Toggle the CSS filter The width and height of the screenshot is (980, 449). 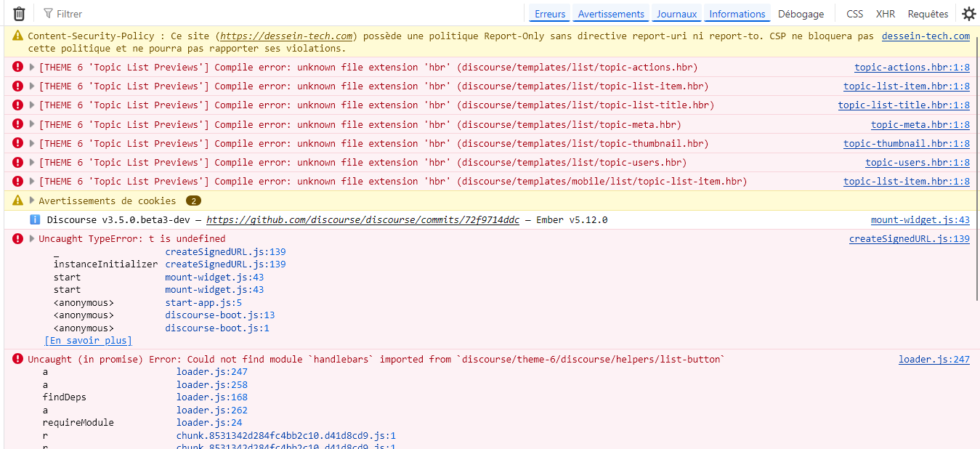coord(855,14)
